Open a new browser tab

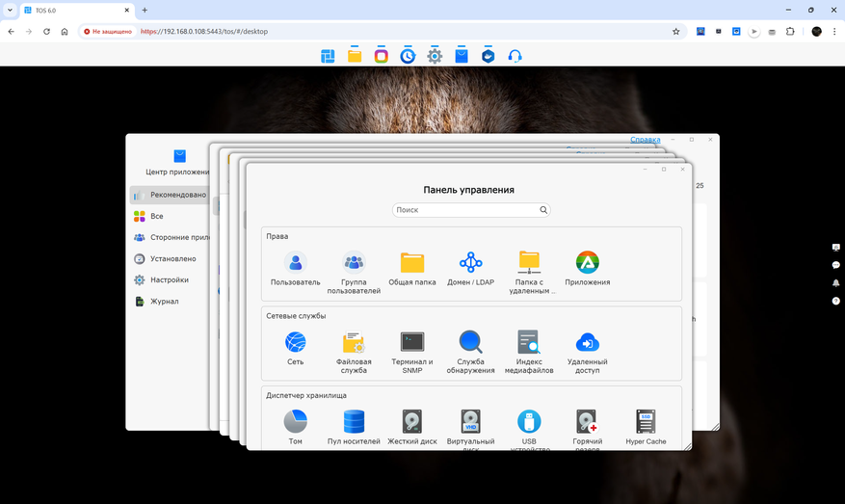(145, 10)
